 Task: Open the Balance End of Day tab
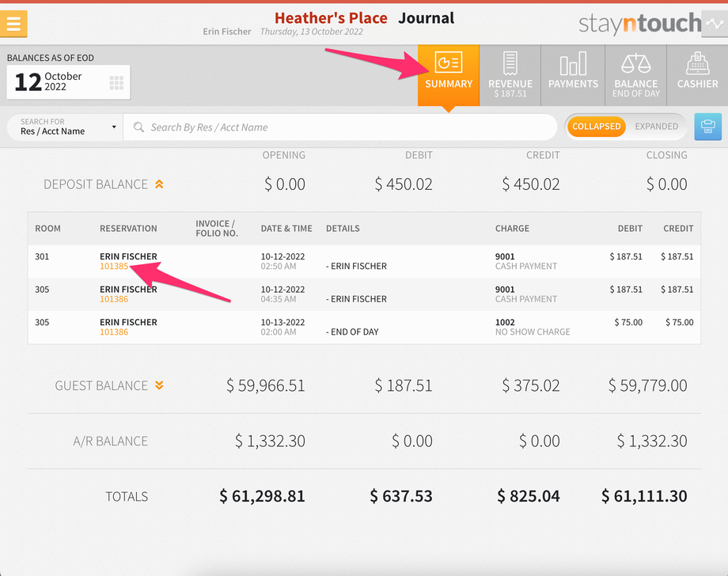click(635, 75)
